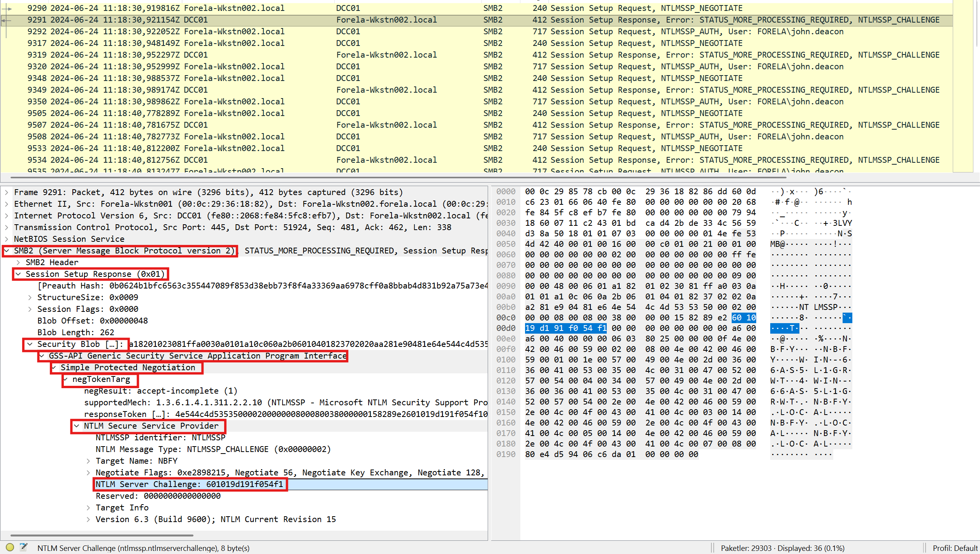The width and height of the screenshot is (980, 554).
Task: Select the NTLM Server Challenge field
Action: click(x=190, y=484)
